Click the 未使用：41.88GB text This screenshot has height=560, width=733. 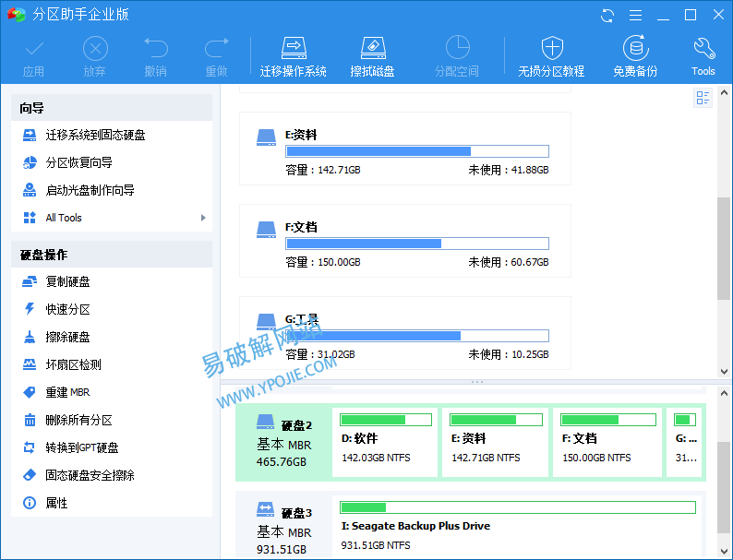(509, 170)
